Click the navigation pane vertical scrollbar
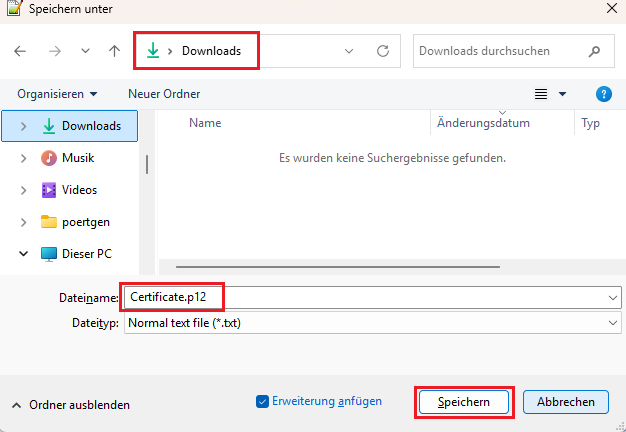The height and width of the screenshot is (432, 626). 147,164
